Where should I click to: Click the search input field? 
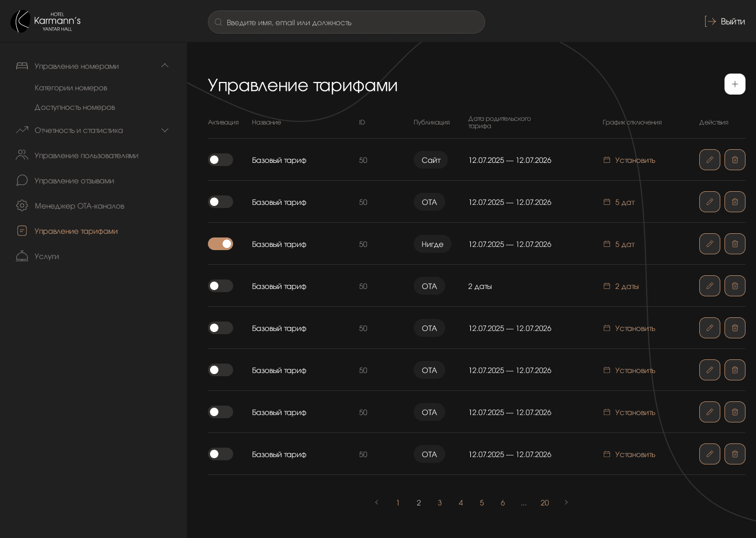(x=346, y=22)
